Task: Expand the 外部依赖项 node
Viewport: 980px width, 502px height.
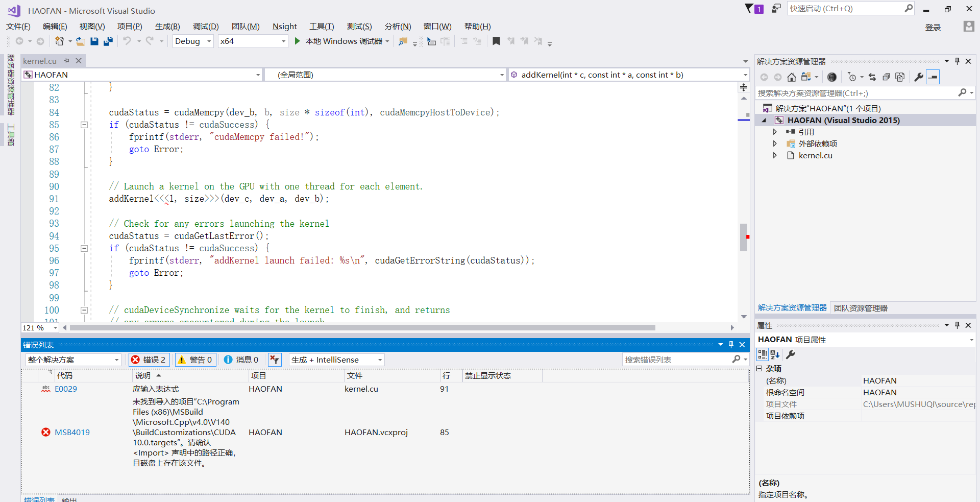Action: [x=775, y=144]
